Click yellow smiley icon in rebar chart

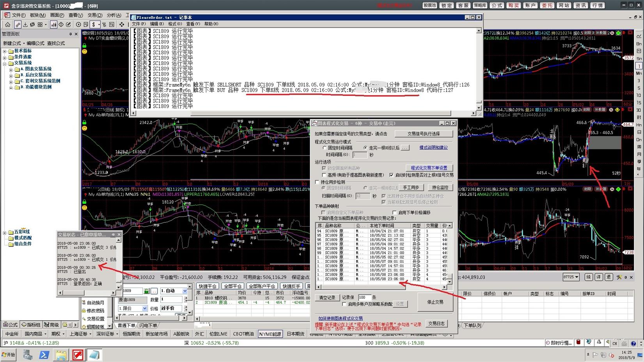84,51
